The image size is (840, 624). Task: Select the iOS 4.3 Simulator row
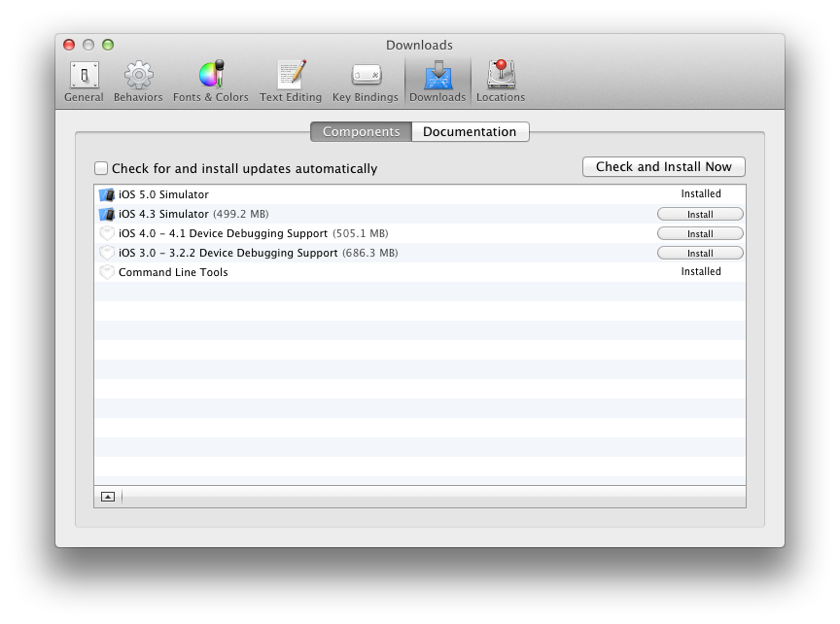coord(292,214)
